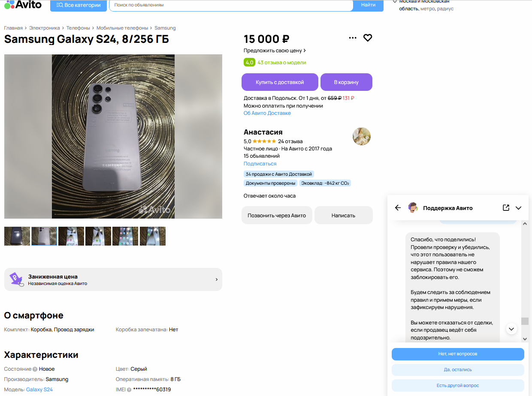Select the first photo thumbnail
The height and width of the screenshot is (396, 532).
coord(17,236)
